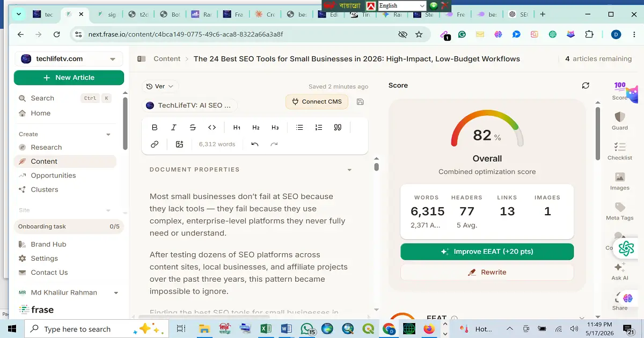
Task: Insert an image via the image icon
Action: click(x=179, y=144)
